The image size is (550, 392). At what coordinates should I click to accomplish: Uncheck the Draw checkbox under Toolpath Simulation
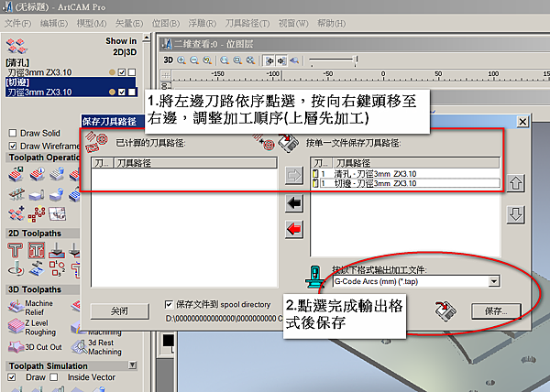[x=12, y=377]
